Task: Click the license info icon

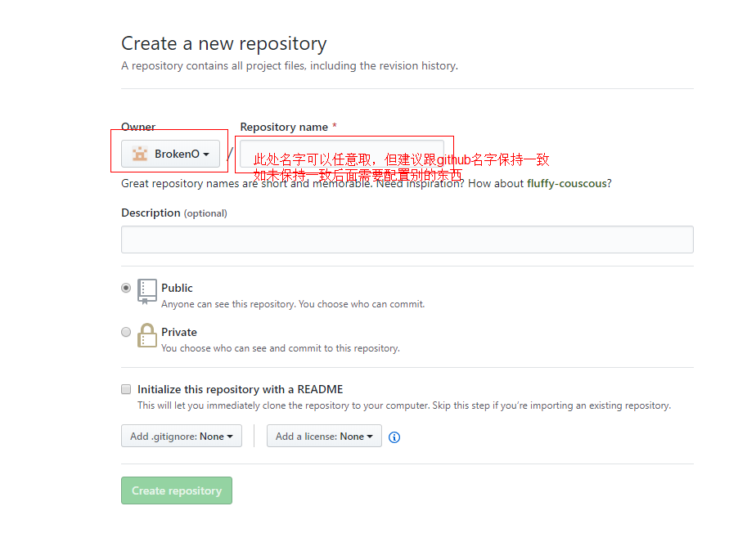Action: coord(394,437)
